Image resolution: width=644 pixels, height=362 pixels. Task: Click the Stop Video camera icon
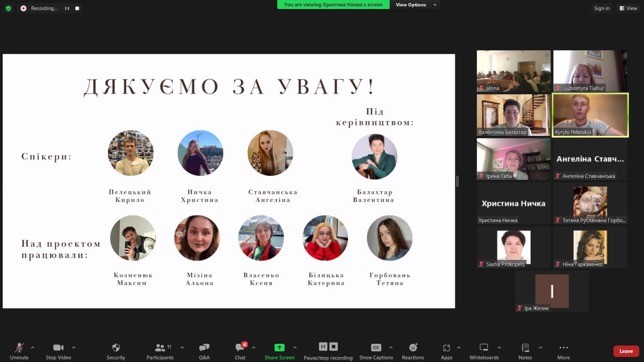[x=58, y=347]
